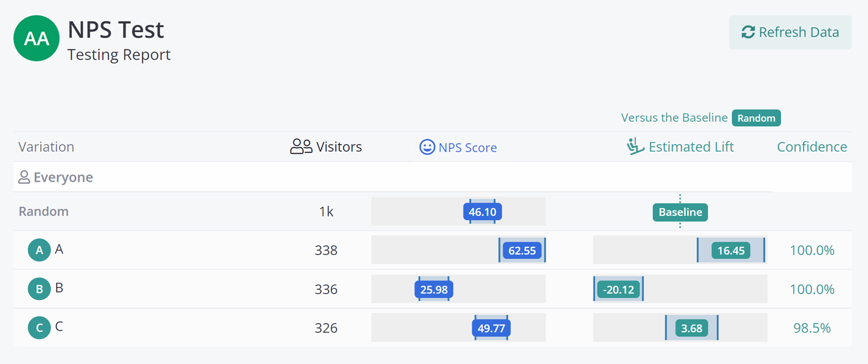This screenshot has width=868, height=364.
Task: Click the Confidence column header
Action: click(812, 147)
